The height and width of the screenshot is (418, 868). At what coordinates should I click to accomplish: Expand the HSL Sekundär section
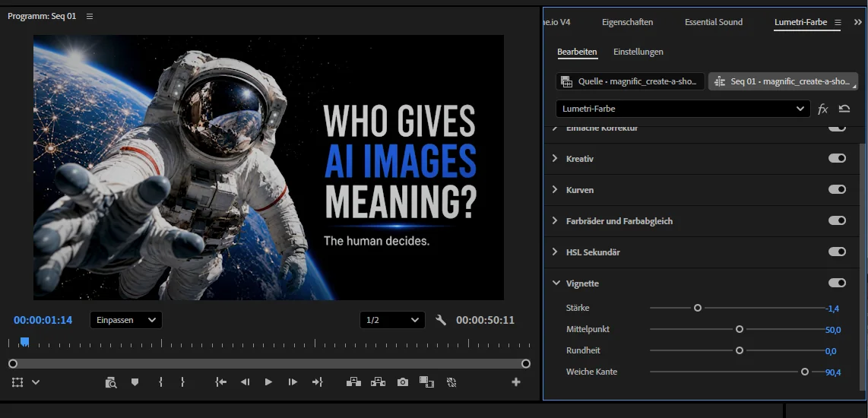pos(555,252)
